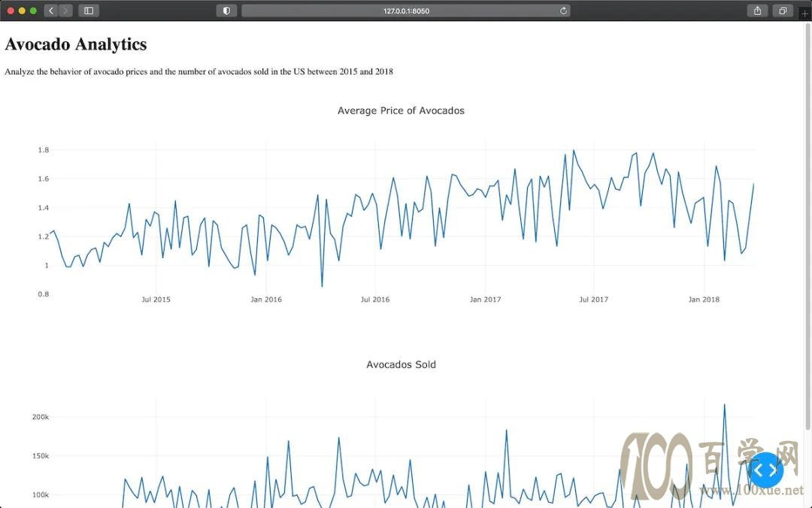The image size is (812, 508).
Task: Click the blue Dash debug menu button
Action: coord(766,470)
